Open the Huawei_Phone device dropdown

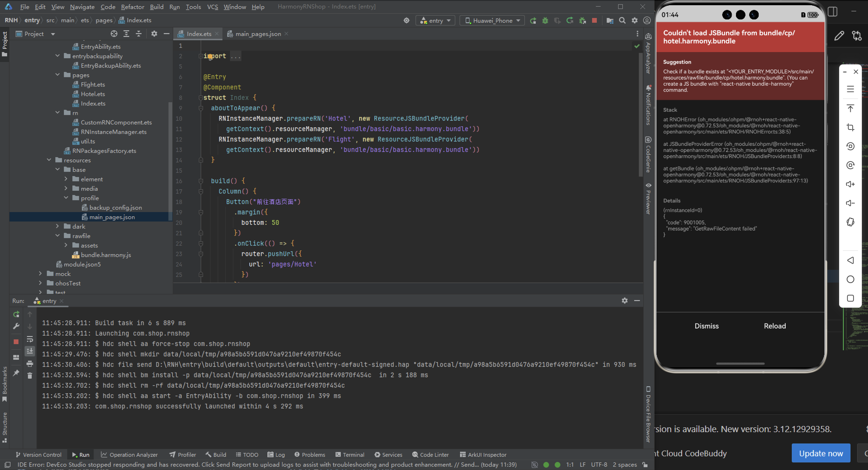point(492,21)
